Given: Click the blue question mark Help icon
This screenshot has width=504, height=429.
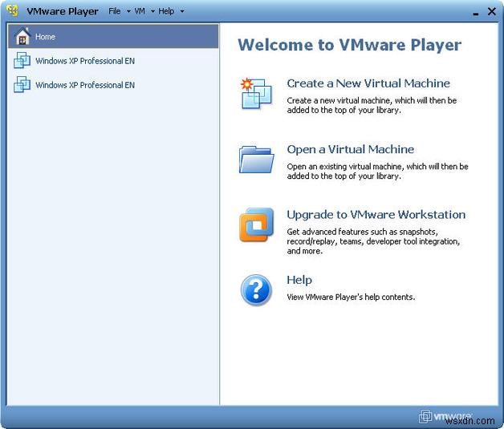Looking at the screenshot, I should (256, 290).
